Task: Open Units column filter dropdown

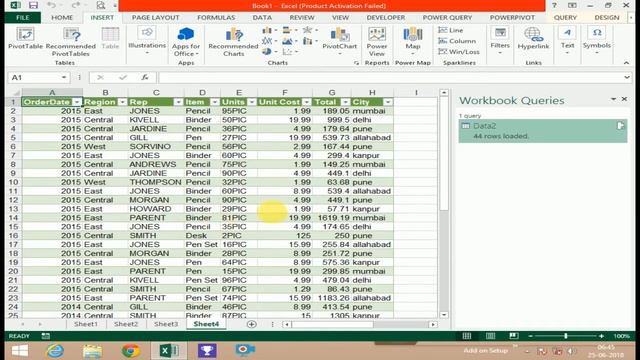Action: (x=252, y=102)
